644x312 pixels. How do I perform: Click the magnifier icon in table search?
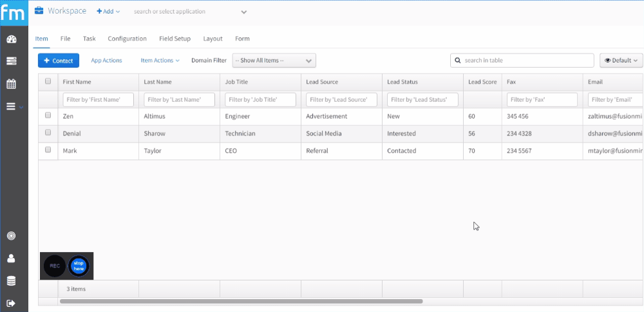click(x=458, y=61)
